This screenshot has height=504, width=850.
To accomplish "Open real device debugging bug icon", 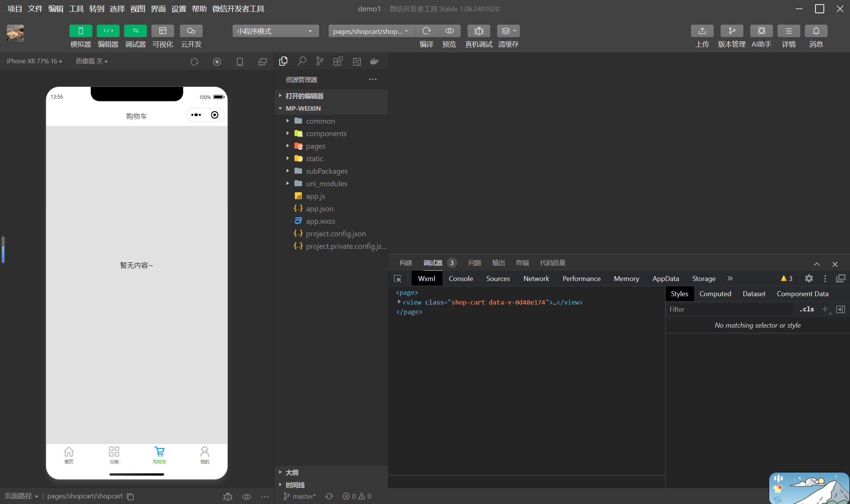I will click(x=479, y=31).
